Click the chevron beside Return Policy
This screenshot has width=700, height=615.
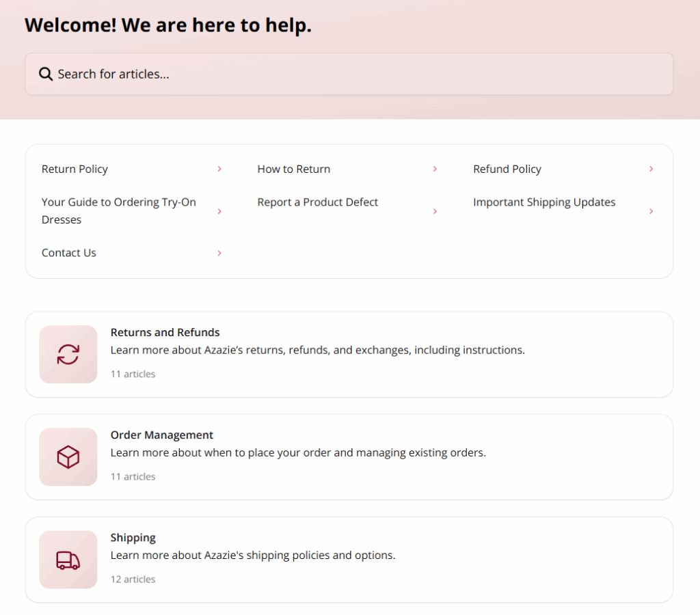219,169
